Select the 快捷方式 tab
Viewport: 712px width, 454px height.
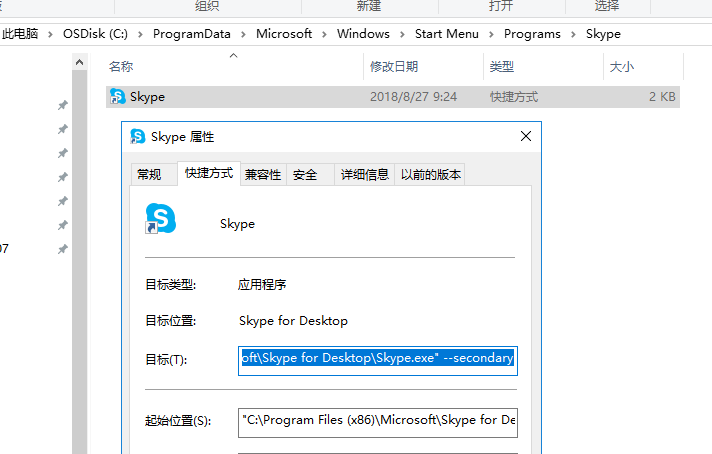tap(209, 173)
